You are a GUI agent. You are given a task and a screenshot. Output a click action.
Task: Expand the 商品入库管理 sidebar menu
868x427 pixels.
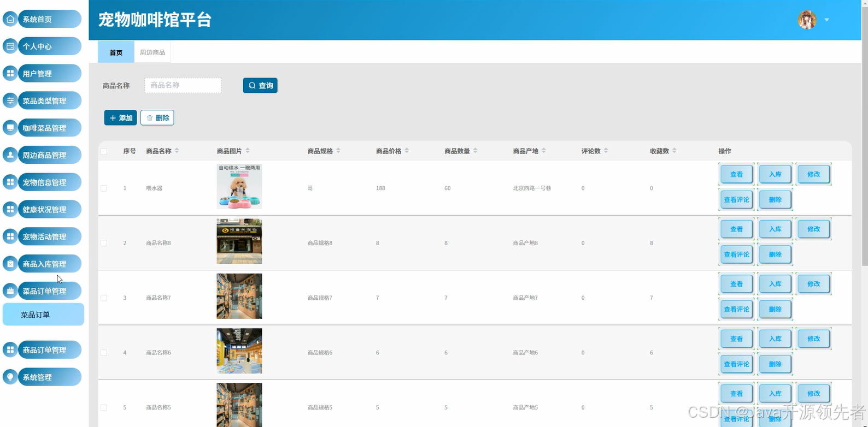[50, 264]
